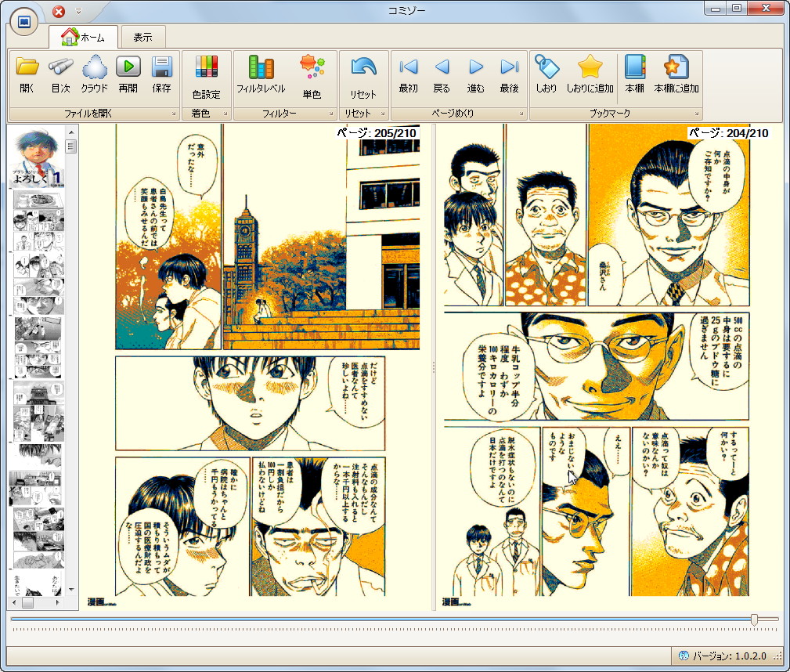Select the cover thumbnail よろしく 1
The width and height of the screenshot is (790, 672).
(38, 157)
